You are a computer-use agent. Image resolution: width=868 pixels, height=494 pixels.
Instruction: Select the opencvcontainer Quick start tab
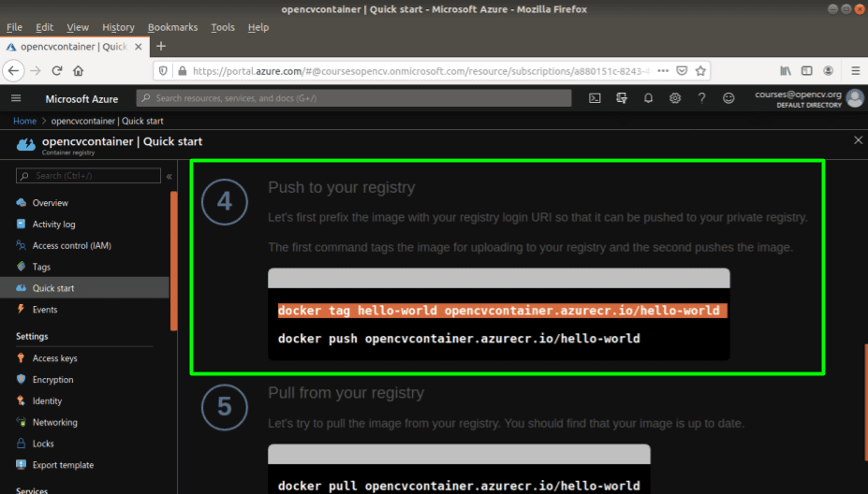tap(74, 47)
